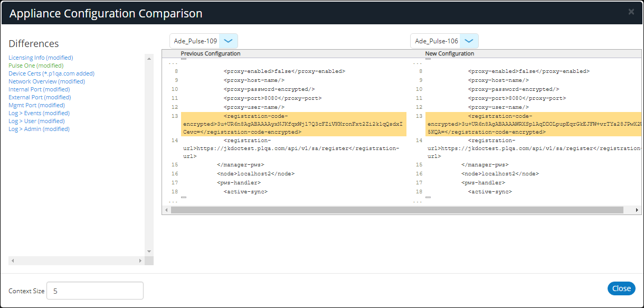Click localhost2 node line in New Configuration
644x308 pixels.
click(500, 174)
